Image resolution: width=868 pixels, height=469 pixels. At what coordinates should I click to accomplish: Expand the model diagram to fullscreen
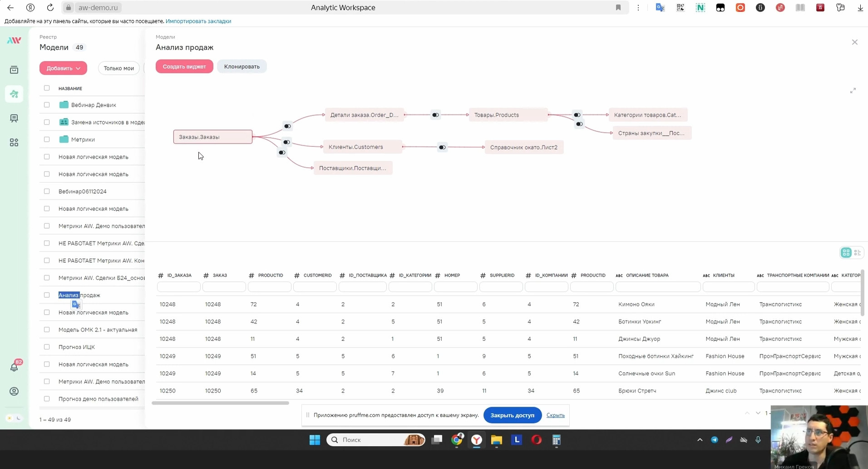[853, 91]
